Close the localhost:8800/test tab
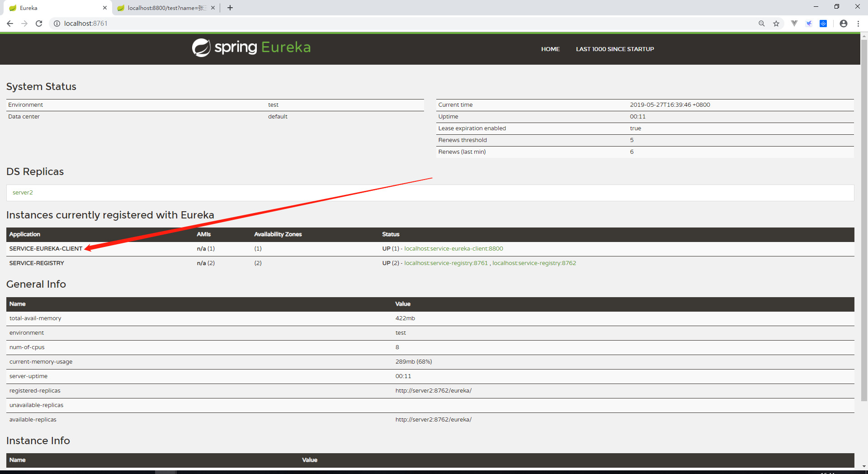This screenshot has width=868, height=474. pyautogui.click(x=213, y=8)
